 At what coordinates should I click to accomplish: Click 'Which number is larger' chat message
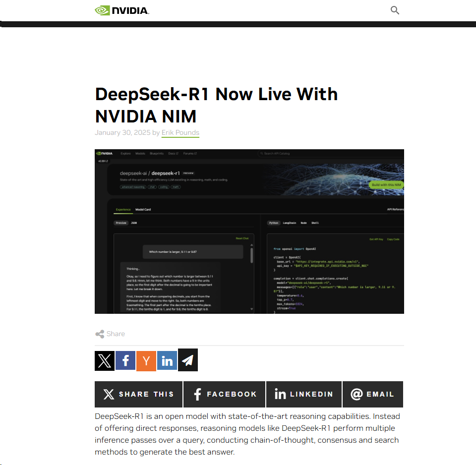[193, 252]
